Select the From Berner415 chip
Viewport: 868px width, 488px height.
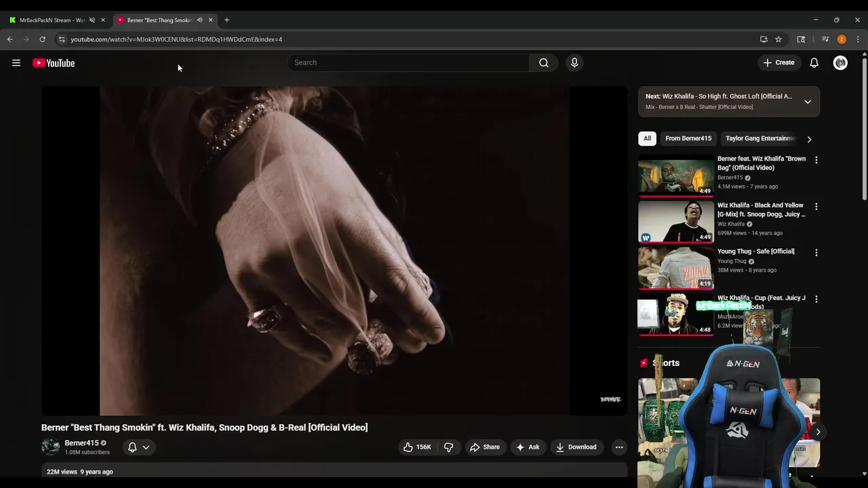pos(688,138)
